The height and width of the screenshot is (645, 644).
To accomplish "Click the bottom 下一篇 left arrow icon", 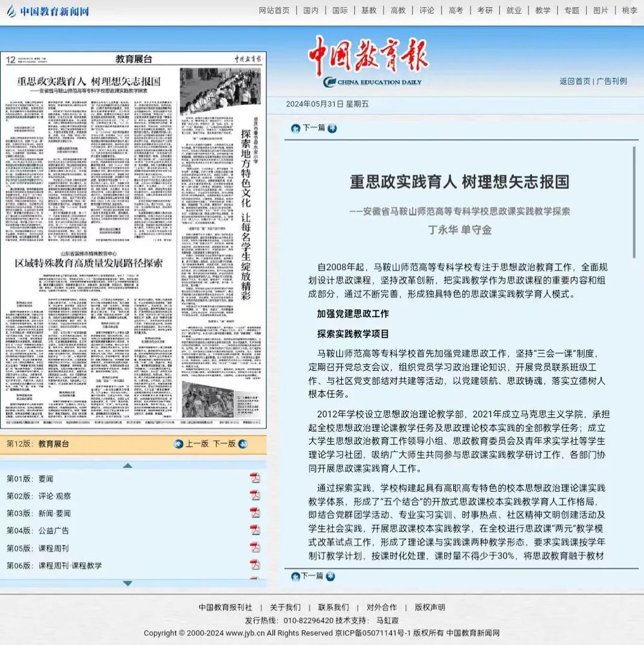I will tap(295, 576).
